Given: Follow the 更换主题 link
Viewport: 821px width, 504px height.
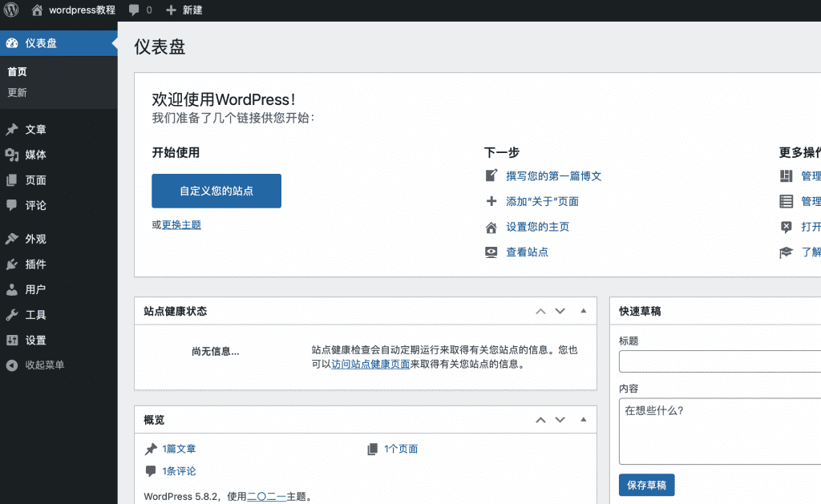Looking at the screenshot, I should [181, 225].
